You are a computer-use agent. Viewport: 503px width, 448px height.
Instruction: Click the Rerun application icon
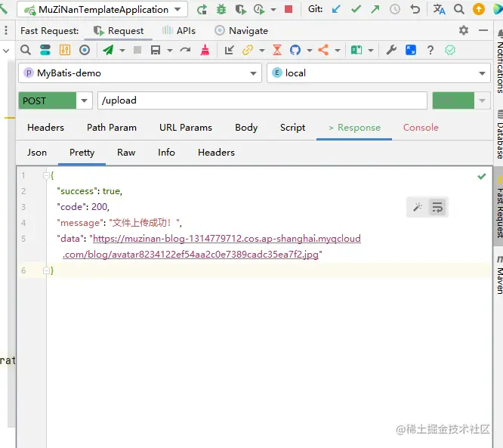(x=202, y=9)
